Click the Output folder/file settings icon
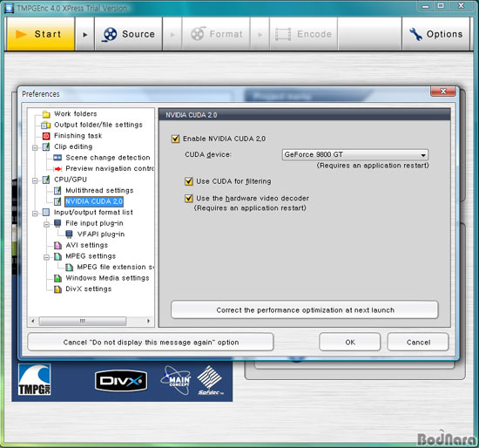 46,125
